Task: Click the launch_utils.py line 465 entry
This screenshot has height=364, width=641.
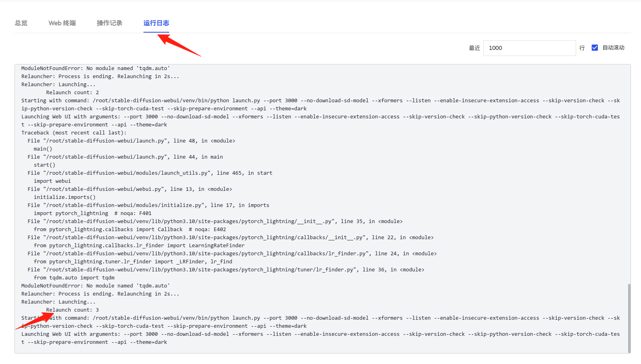Action: pyautogui.click(x=150, y=173)
